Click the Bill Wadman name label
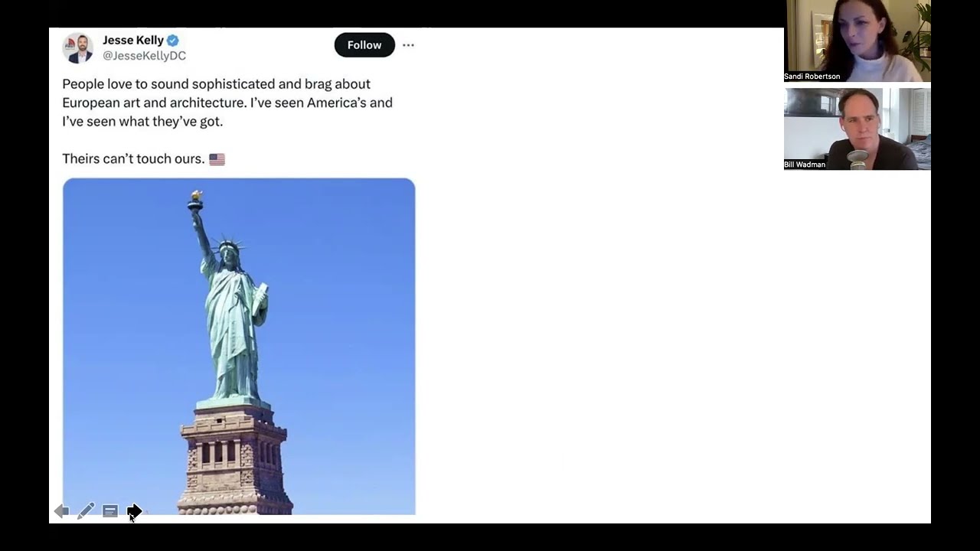 805,165
